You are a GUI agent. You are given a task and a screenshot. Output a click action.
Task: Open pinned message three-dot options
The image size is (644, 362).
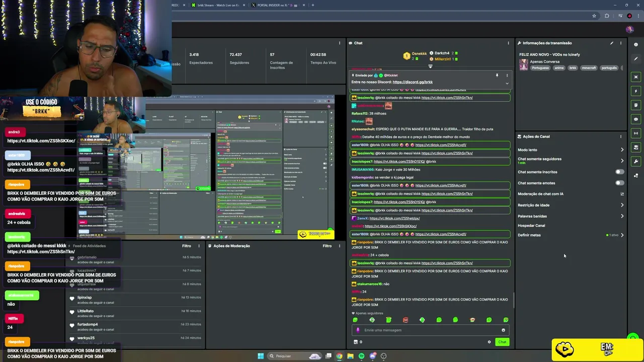507,75
